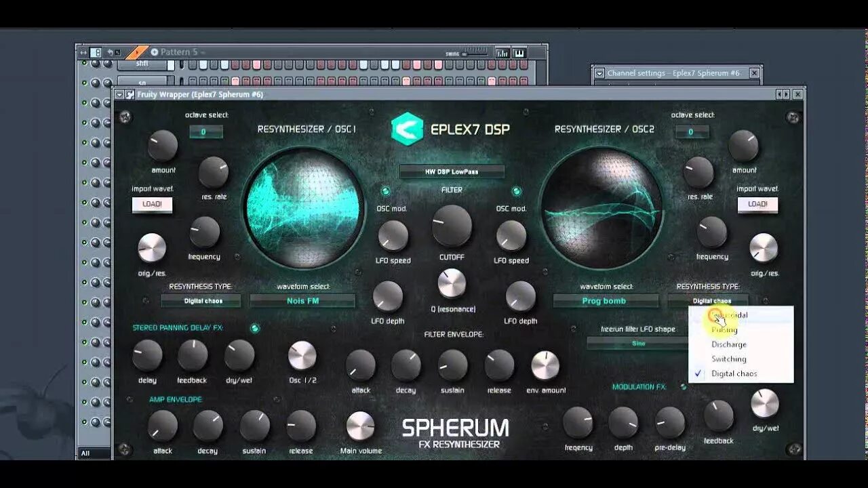Choose Sinusoidal from the resynthesis menu
The height and width of the screenshot is (488, 868).
[x=741, y=315]
